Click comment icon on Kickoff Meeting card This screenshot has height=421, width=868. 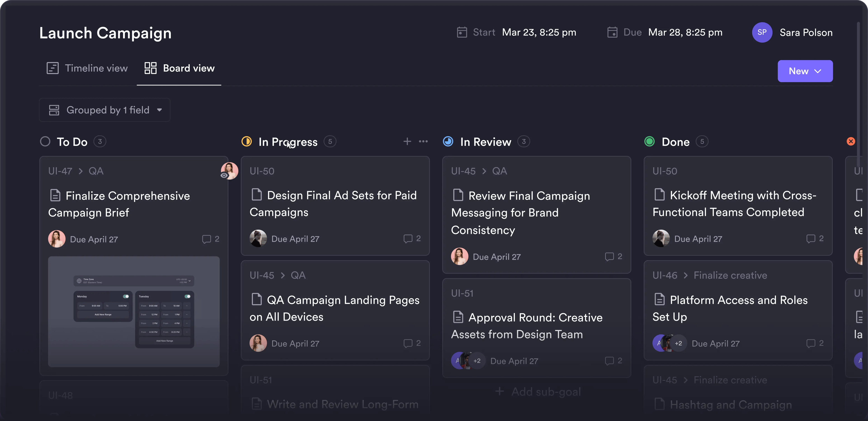pyautogui.click(x=810, y=239)
